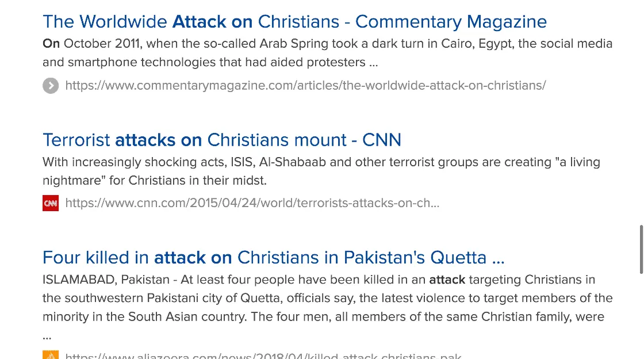Click the red CNN favicon
This screenshot has width=644, height=359.
point(51,203)
